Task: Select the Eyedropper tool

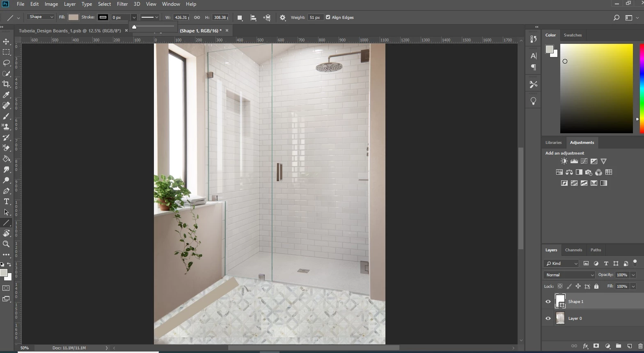Action: 6,95
